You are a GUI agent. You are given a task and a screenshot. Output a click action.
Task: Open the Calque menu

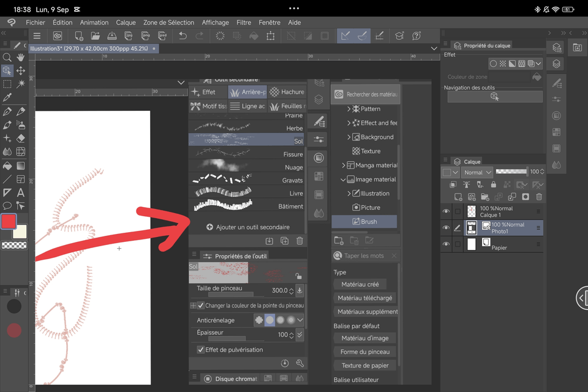click(126, 23)
